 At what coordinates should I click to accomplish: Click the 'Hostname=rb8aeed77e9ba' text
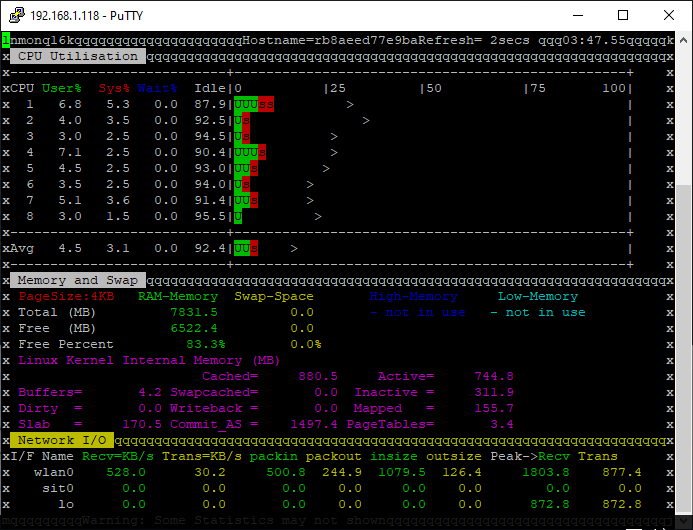[330, 40]
